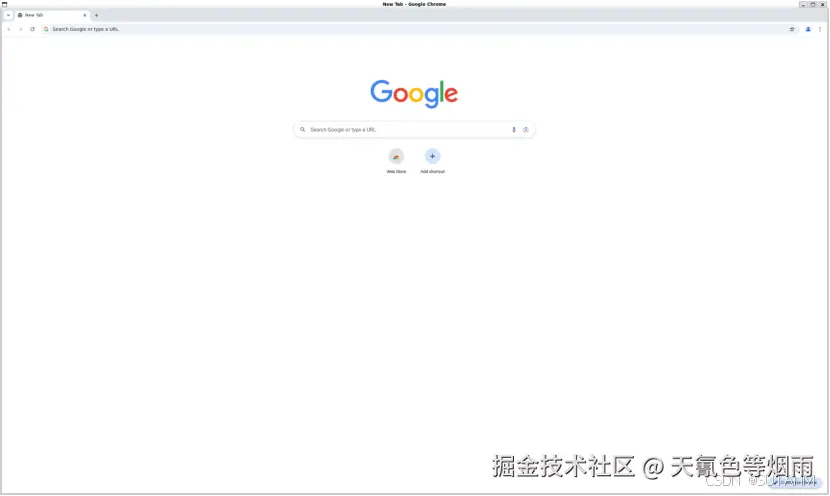This screenshot has height=496, width=830.
Task: Focus the Google search box
Action: [414, 130]
